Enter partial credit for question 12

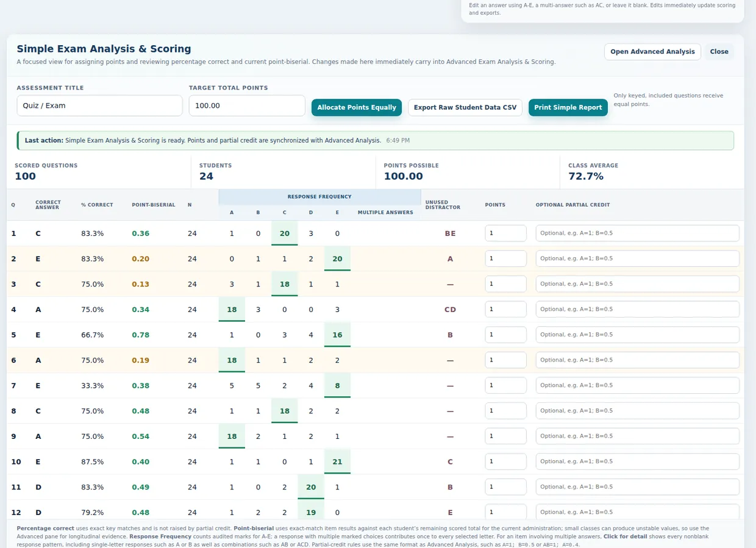tap(637, 512)
